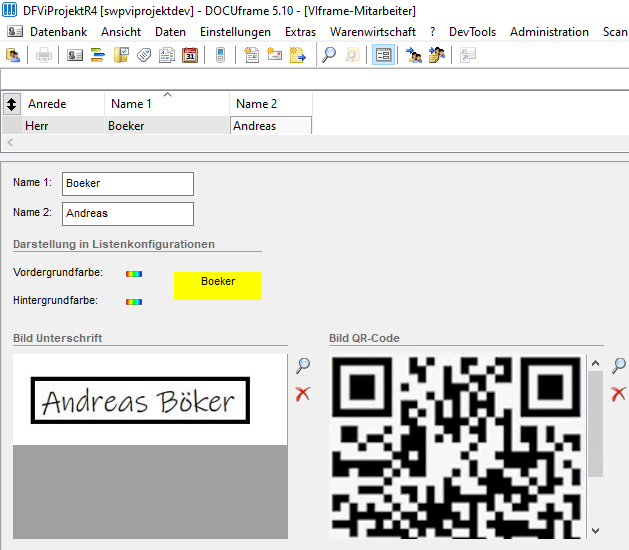This screenshot has width=629, height=550.
Task: Open the Extras menu
Action: (300, 32)
